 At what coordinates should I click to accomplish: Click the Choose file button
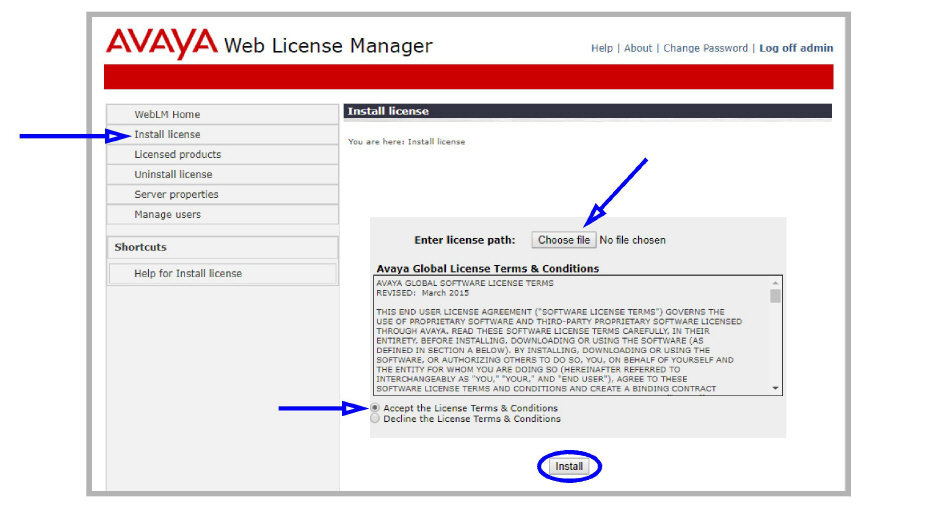click(x=564, y=240)
